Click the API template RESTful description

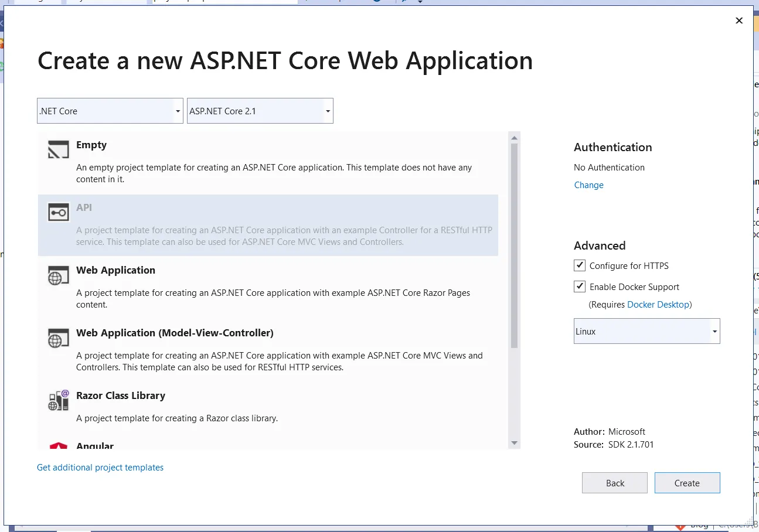(284, 236)
